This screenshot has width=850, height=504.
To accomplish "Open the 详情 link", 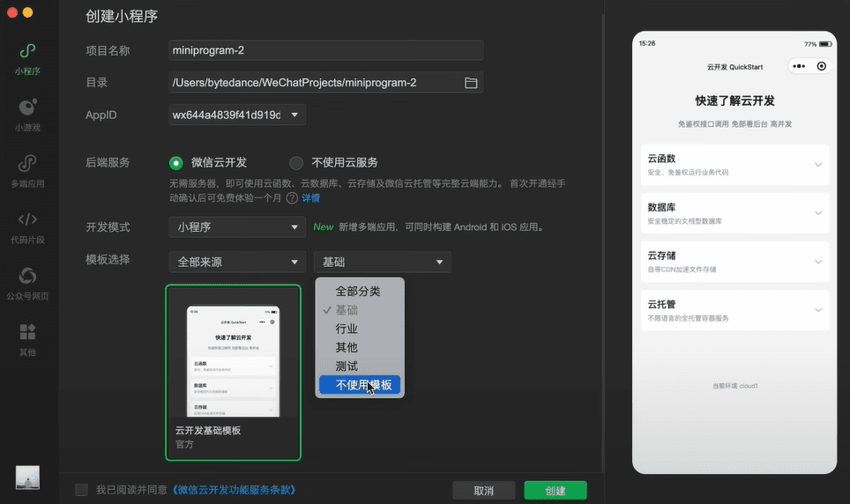I will coord(310,198).
